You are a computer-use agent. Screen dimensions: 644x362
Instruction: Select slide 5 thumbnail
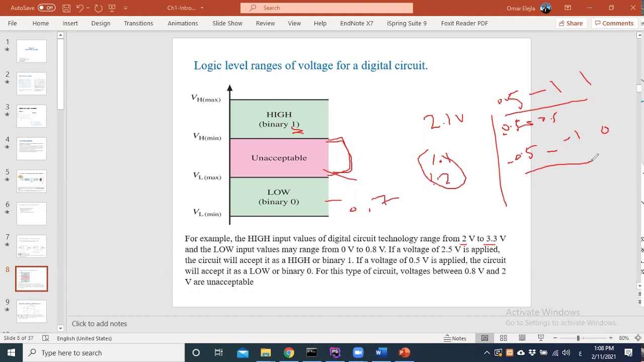point(32,181)
